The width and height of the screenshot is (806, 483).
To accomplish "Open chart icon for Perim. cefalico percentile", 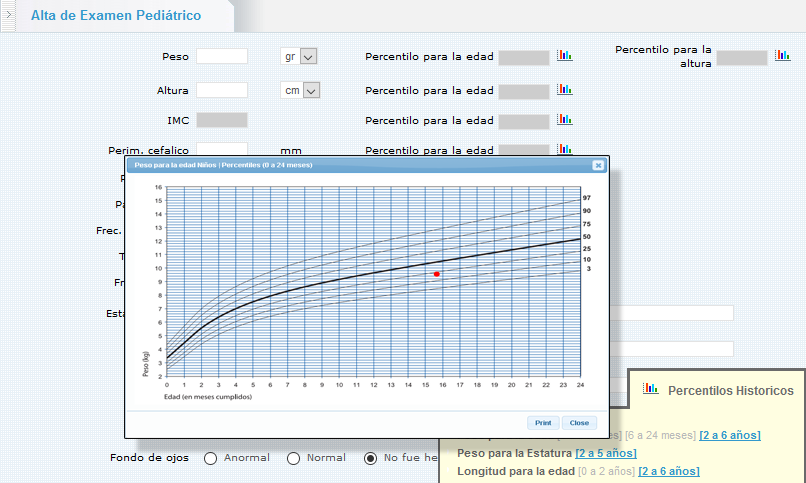I will pyautogui.click(x=564, y=150).
